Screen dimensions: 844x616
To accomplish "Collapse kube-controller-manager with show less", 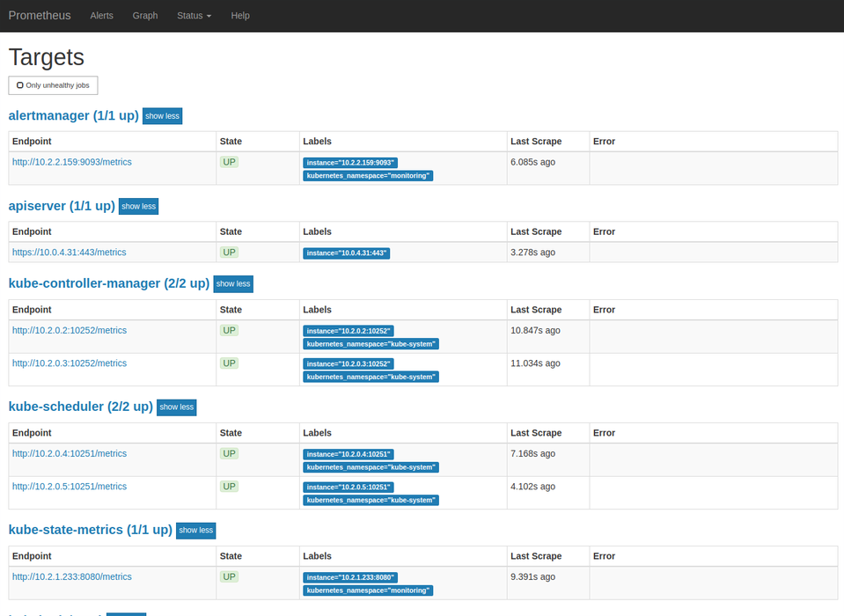I will (x=233, y=284).
